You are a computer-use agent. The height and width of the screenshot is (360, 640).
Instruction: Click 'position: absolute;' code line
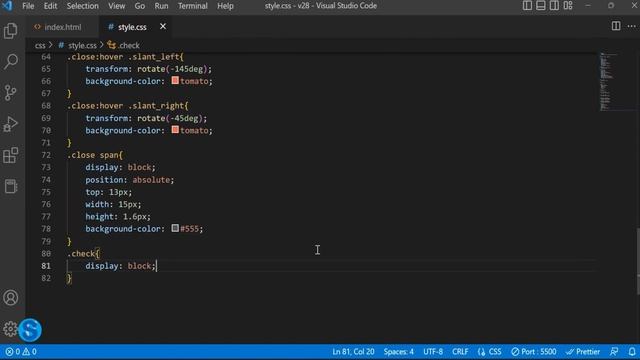[x=129, y=180]
